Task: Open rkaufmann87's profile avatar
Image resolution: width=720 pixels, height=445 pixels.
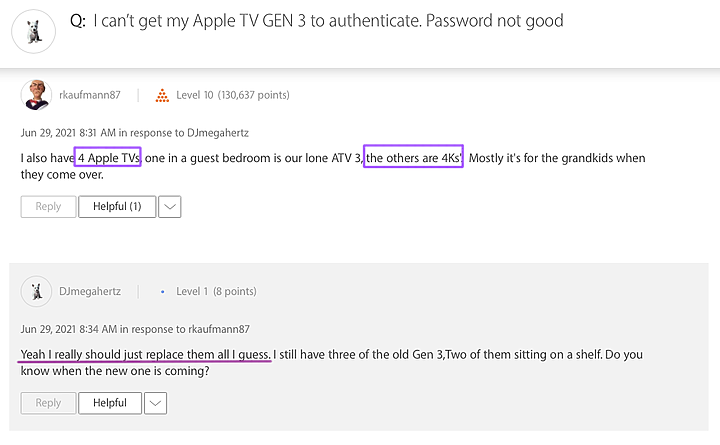Action: point(36,95)
